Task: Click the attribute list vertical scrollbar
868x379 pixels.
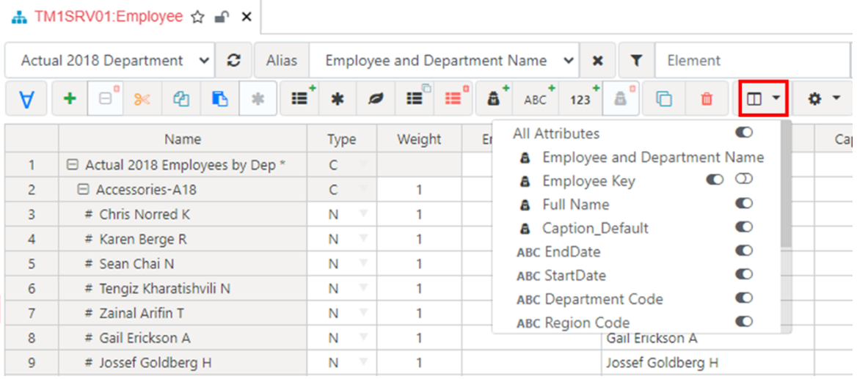Action: point(786,184)
